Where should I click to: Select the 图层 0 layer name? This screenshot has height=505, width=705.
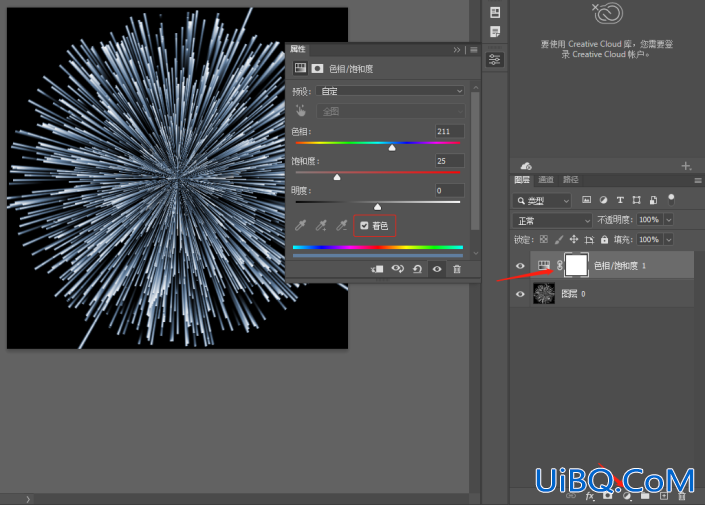[x=573, y=294]
